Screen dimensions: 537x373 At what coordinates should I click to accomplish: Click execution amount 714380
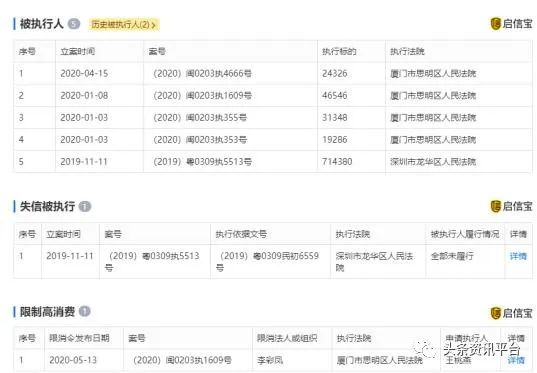337,161
